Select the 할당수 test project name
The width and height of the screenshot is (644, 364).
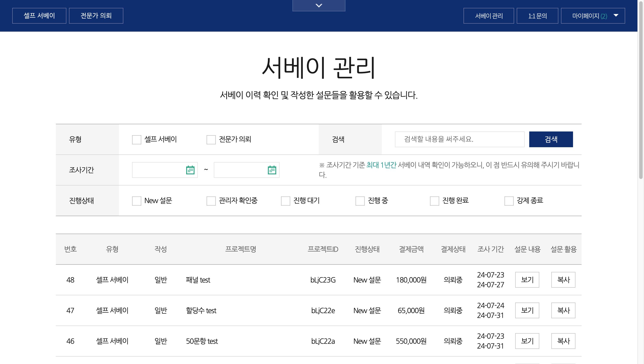pos(201,310)
